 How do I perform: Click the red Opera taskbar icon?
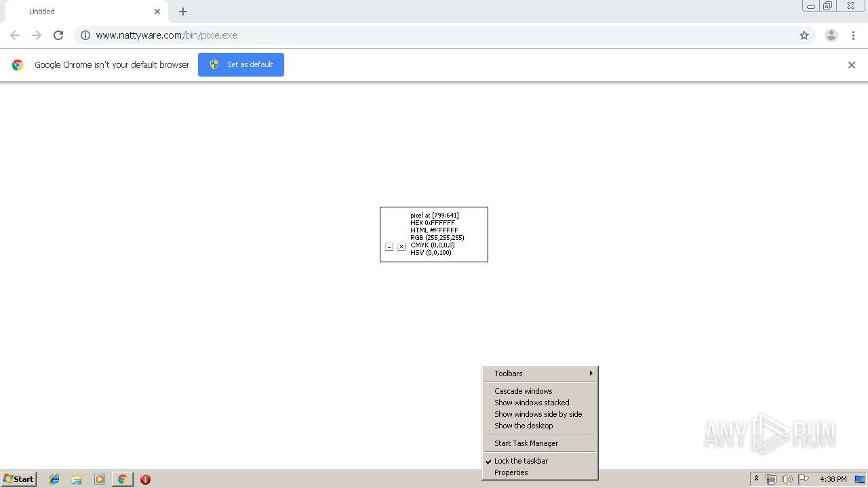click(x=145, y=479)
